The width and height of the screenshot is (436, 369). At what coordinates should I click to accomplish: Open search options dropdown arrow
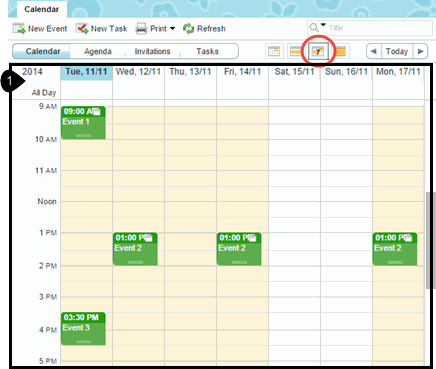tap(323, 25)
